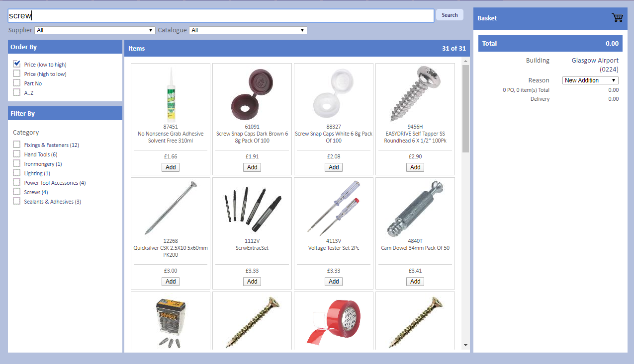The height and width of the screenshot is (364, 634).
Task: Click the '31 of 31' items count
Action: tap(453, 48)
